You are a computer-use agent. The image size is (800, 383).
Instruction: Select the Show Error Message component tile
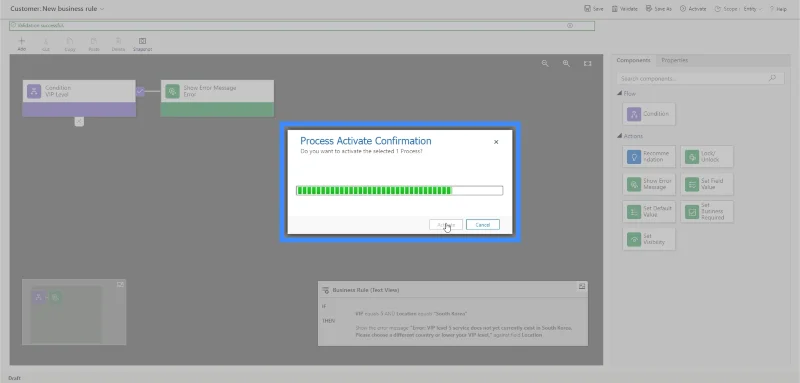pyautogui.click(x=649, y=184)
